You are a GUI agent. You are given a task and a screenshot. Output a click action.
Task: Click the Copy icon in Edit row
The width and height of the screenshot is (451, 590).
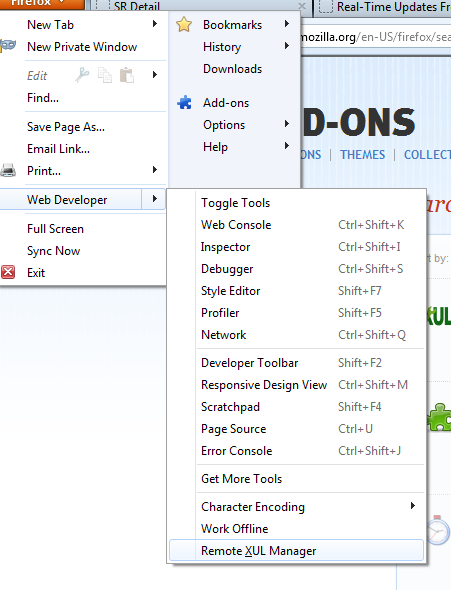[x=105, y=75]
